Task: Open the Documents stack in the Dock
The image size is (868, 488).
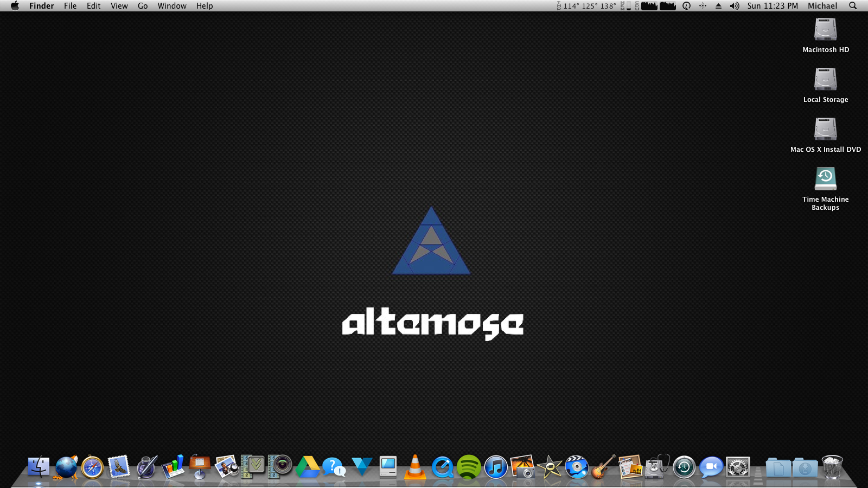Action: 778,467
